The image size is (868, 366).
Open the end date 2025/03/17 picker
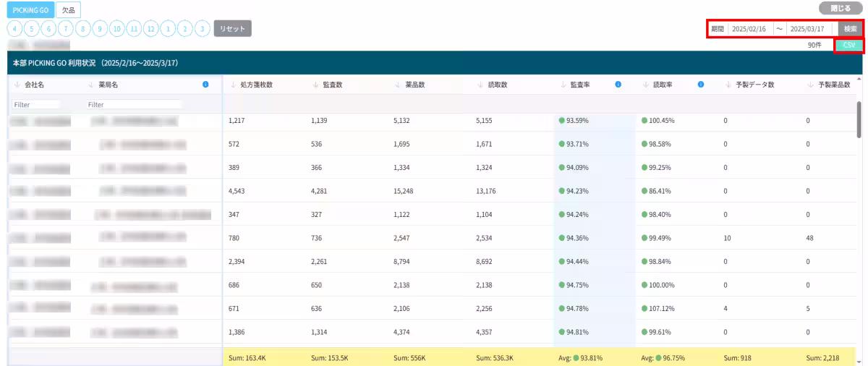[807, 29]
